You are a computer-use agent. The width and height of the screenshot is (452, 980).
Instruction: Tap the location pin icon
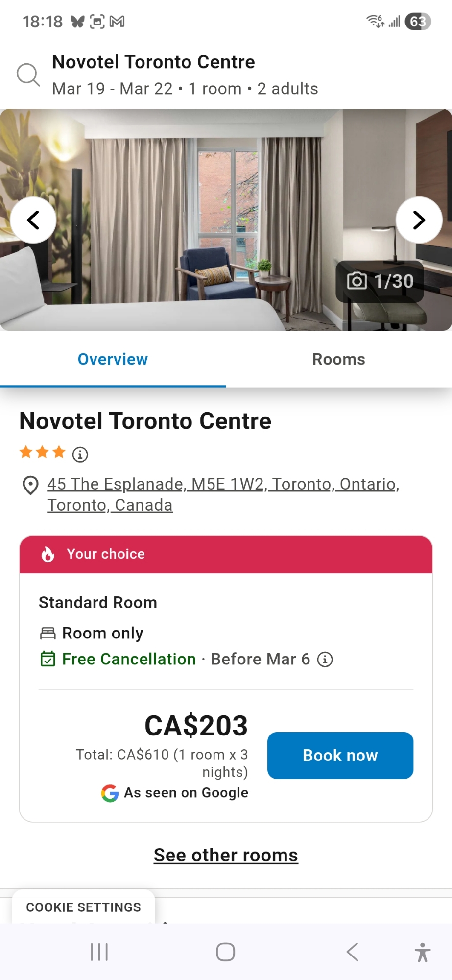click(31, 485)
